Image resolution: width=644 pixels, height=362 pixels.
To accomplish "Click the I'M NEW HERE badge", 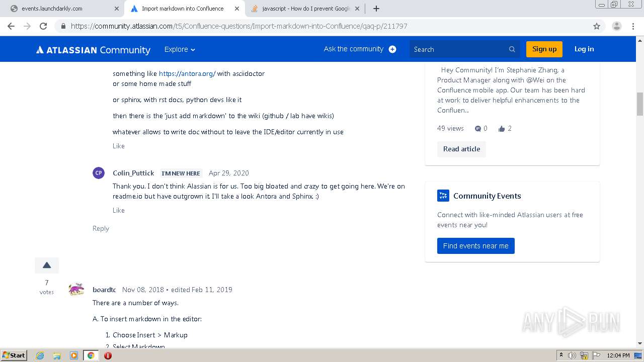I will coord(181,173).
